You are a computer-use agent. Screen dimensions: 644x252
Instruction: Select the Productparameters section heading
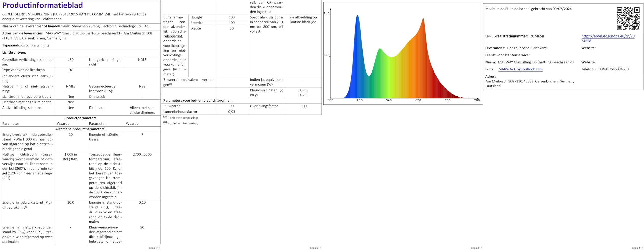(80, 118)
